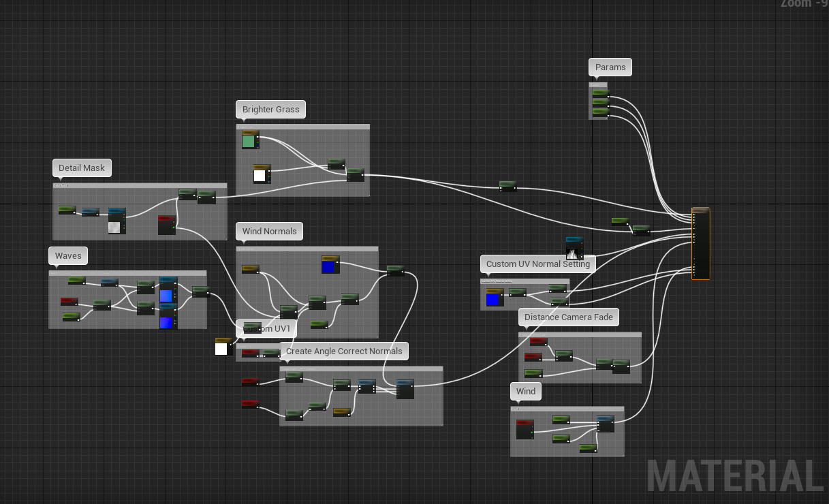Select the histogram texture node above Custom UV Normal Setting
This screenshot has height=504, width=829.
(x=574, y=248)
